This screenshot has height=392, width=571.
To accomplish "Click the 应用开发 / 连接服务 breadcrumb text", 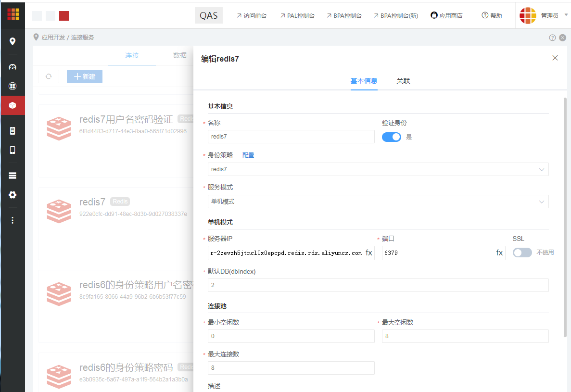I will pos(68,38).
